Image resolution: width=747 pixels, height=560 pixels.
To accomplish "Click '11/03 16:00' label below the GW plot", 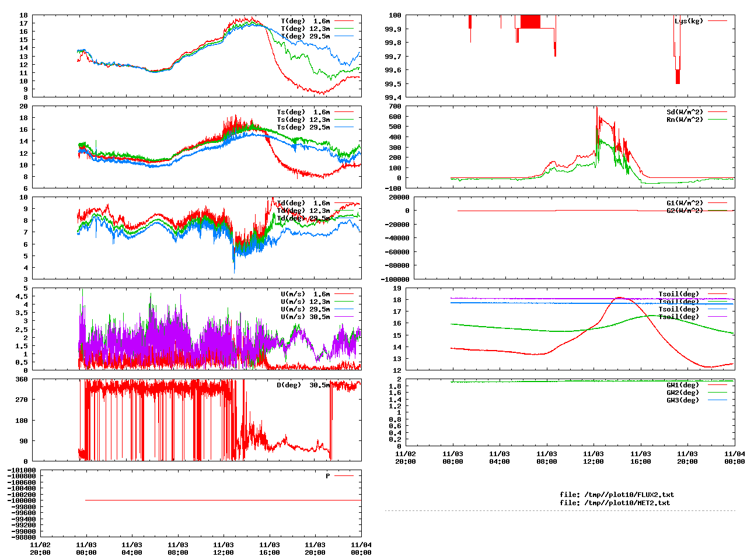I will point(640,457).
